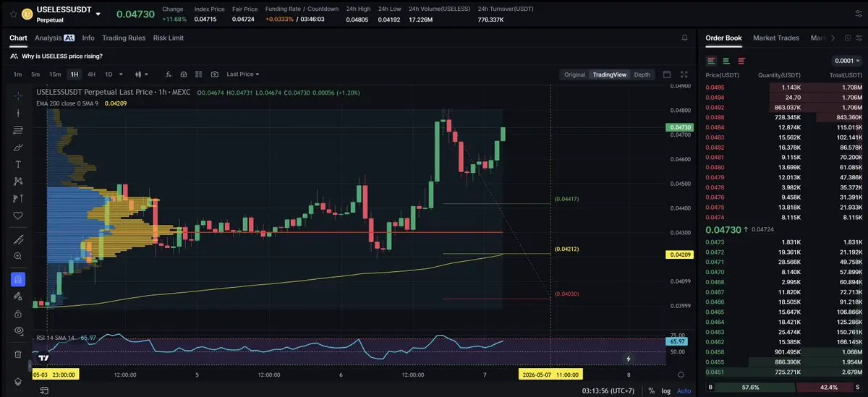Open the forecasting position tool
The height and width of the screenshot is (397, 868).
click(x=18, y=198)
